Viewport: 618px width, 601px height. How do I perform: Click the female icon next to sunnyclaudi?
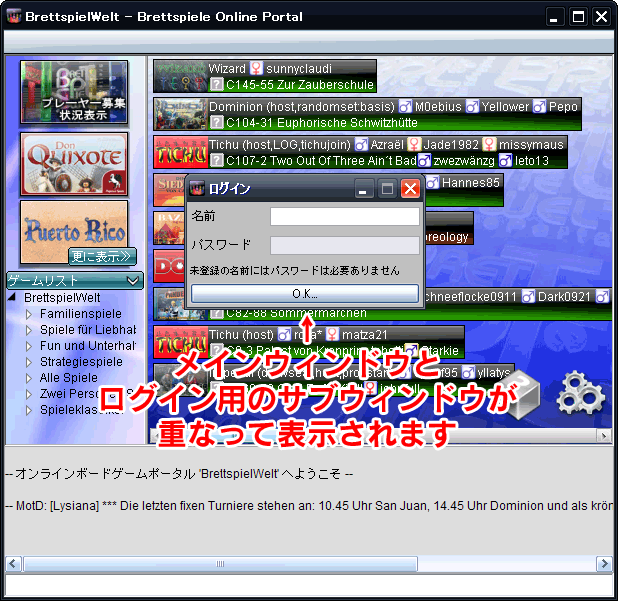pos(256,68)
